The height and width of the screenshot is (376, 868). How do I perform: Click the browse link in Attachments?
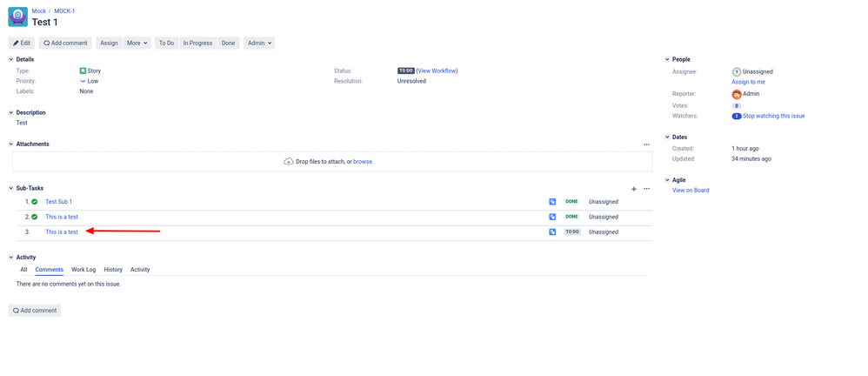[363, 162]
